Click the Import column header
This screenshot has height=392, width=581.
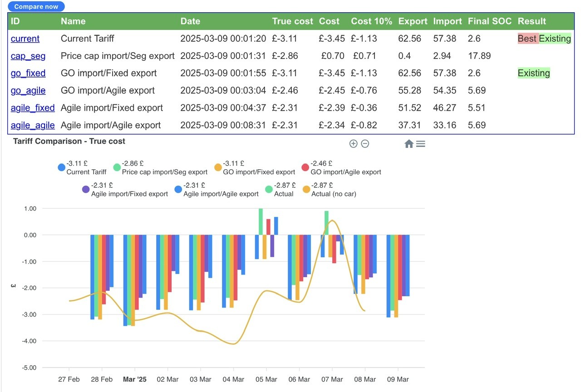(448, 21)
